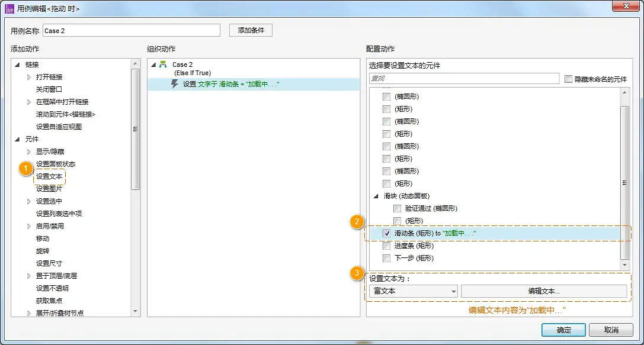Screen dimensions: 644x345
Task: Click the 添加条件 button
Action: [249, 30]
